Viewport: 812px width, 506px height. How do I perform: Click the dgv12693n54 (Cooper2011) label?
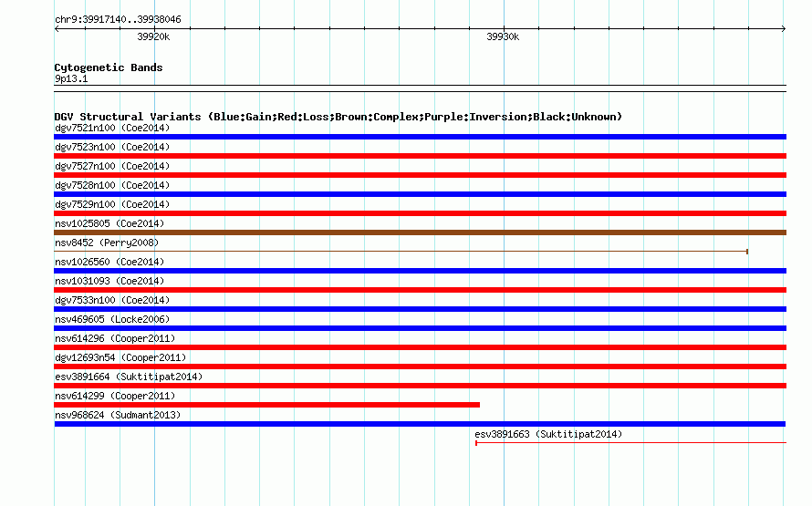(x=120, y=357)
